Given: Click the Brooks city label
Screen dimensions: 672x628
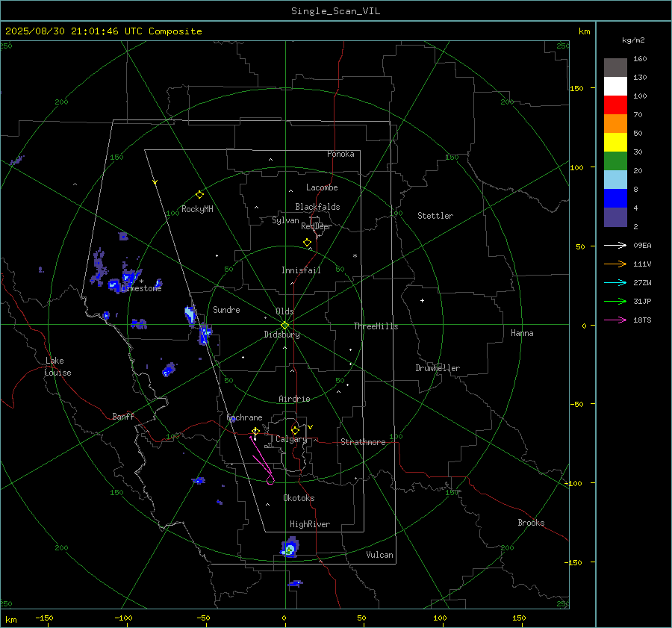Looking at the screenshot, I should 531,523.
